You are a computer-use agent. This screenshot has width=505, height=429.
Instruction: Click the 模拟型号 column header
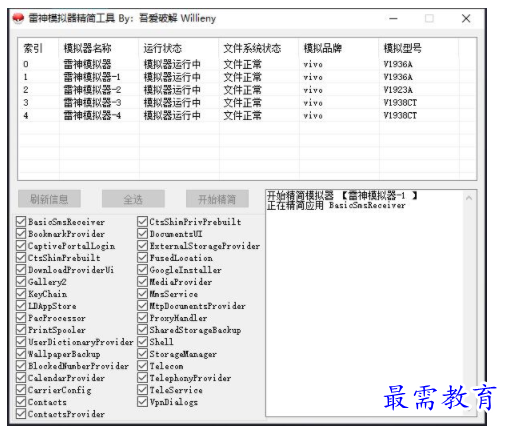tap(419, 48)
